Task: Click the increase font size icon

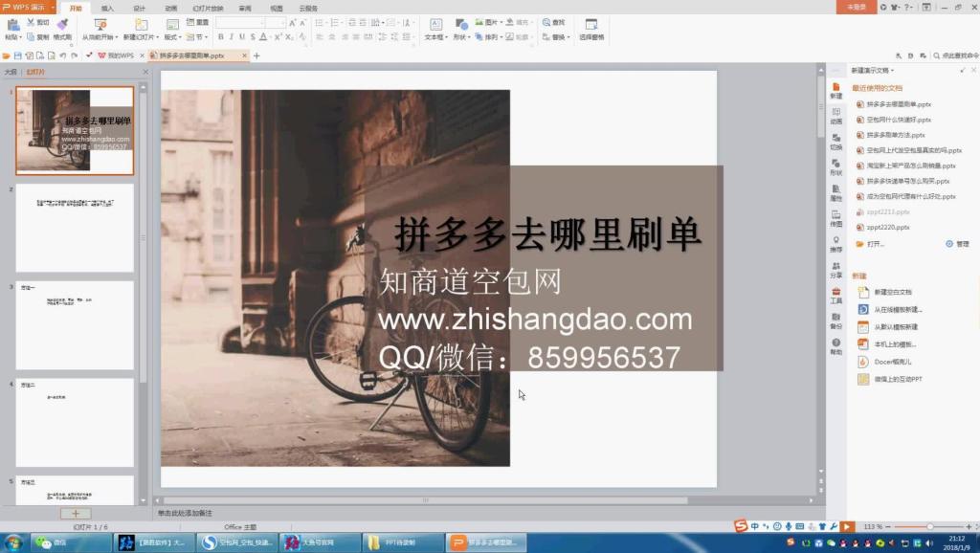Action: click(x=292, y=23)
